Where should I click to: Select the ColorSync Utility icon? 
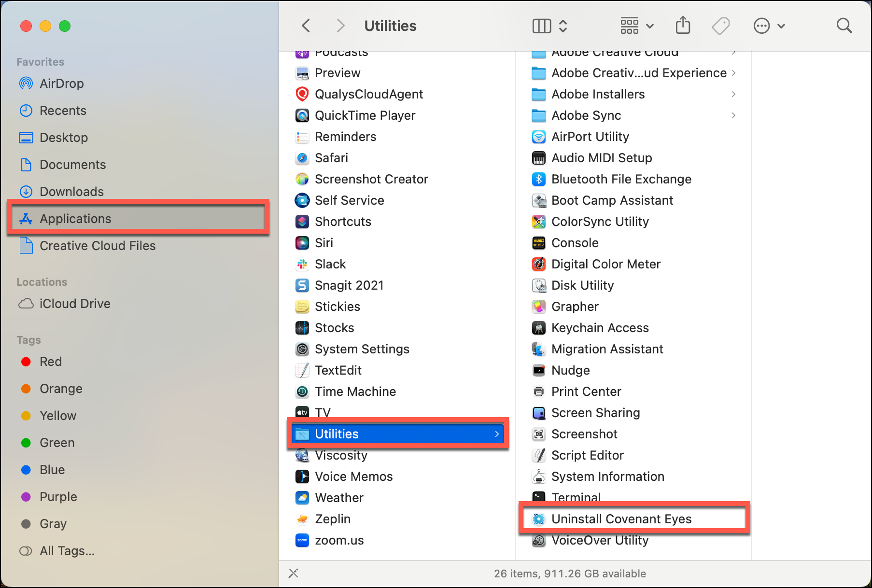tap(539, 222)
